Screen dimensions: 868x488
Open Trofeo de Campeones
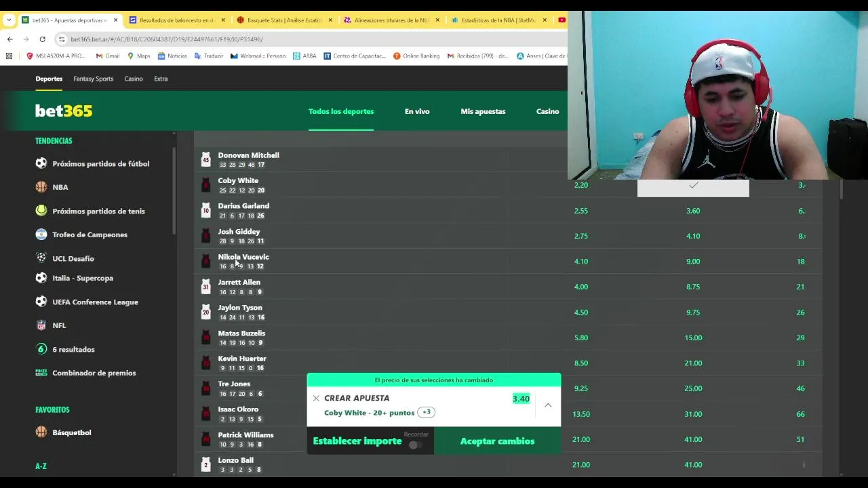90,235
